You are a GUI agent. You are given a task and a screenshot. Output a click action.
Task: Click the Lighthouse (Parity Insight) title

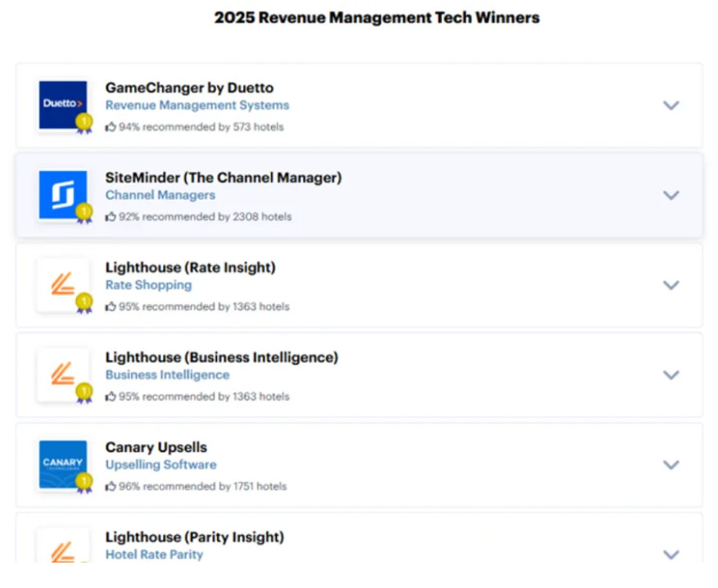click(195, 536)
